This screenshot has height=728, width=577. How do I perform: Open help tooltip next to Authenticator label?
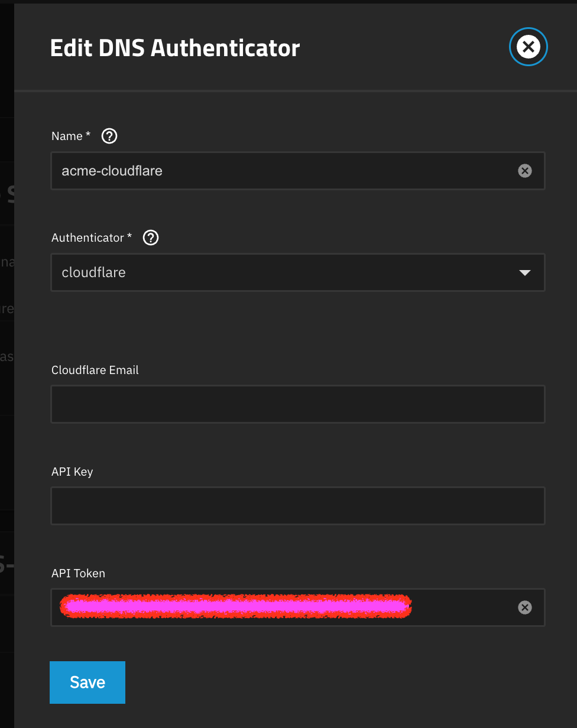point(151,238)
